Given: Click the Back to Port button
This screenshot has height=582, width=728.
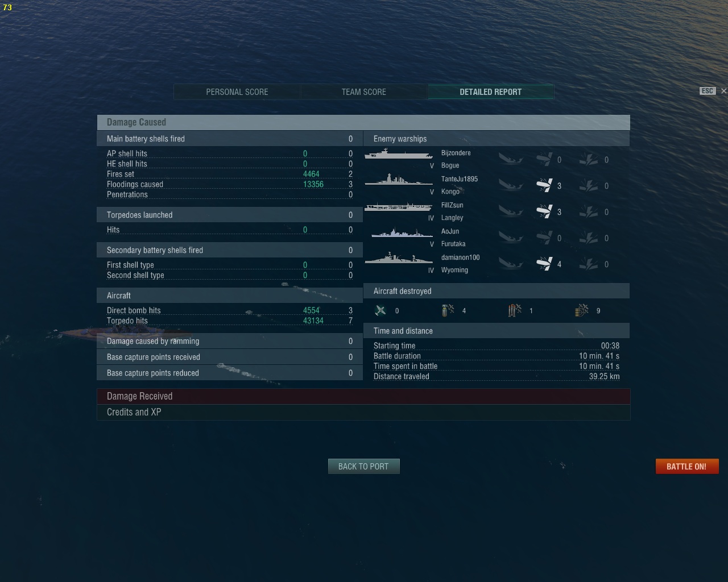Looking at the screenshot, I should pos(363,466).
